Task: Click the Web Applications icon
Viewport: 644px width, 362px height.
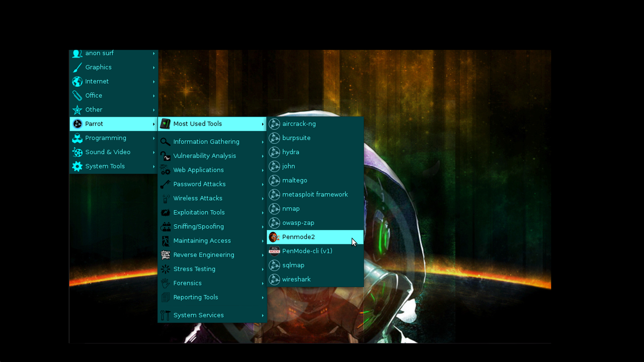Action: (x=165, y=170)
